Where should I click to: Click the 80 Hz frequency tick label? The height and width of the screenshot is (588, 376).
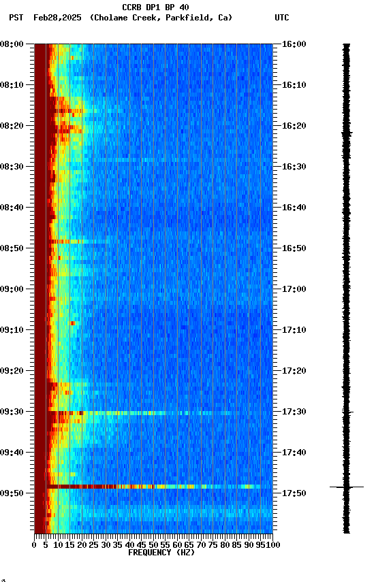(x=225, y=545)
